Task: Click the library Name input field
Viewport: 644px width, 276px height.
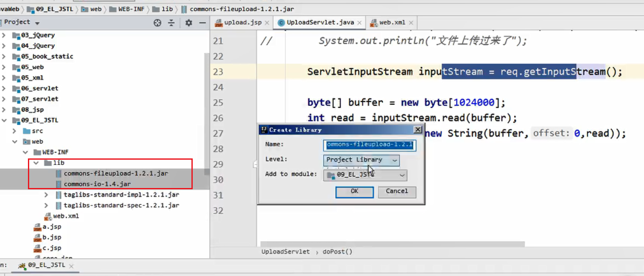Action: pyautogui.click(x=370, y=145)
